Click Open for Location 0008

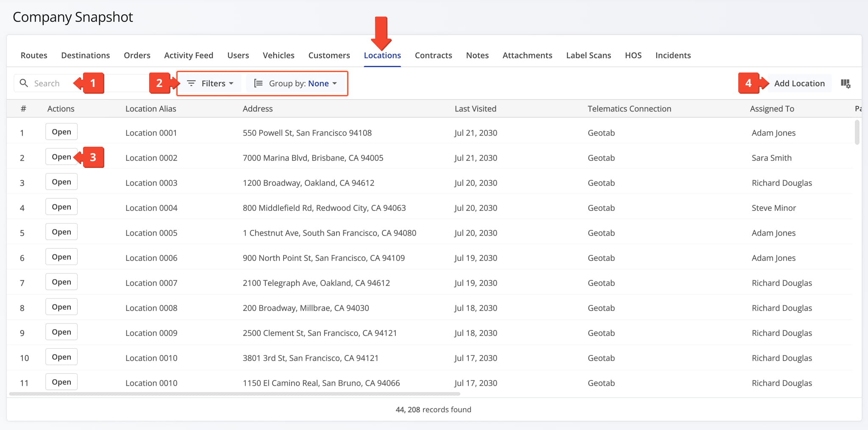pyautogui.click(x=61, y=307)
